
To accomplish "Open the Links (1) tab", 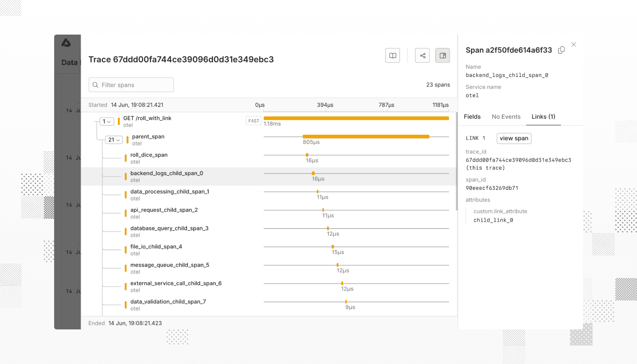I will (543, 116).
